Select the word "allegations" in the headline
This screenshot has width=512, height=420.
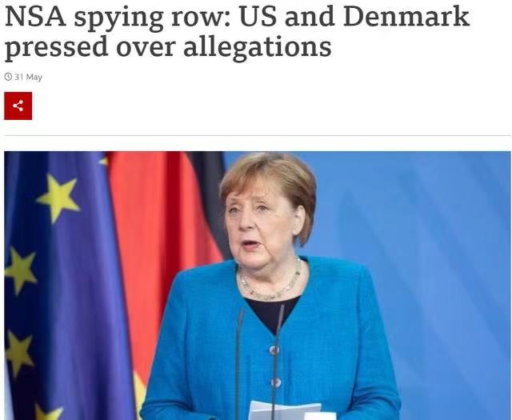pyautogui.click(x=258, y=46)
